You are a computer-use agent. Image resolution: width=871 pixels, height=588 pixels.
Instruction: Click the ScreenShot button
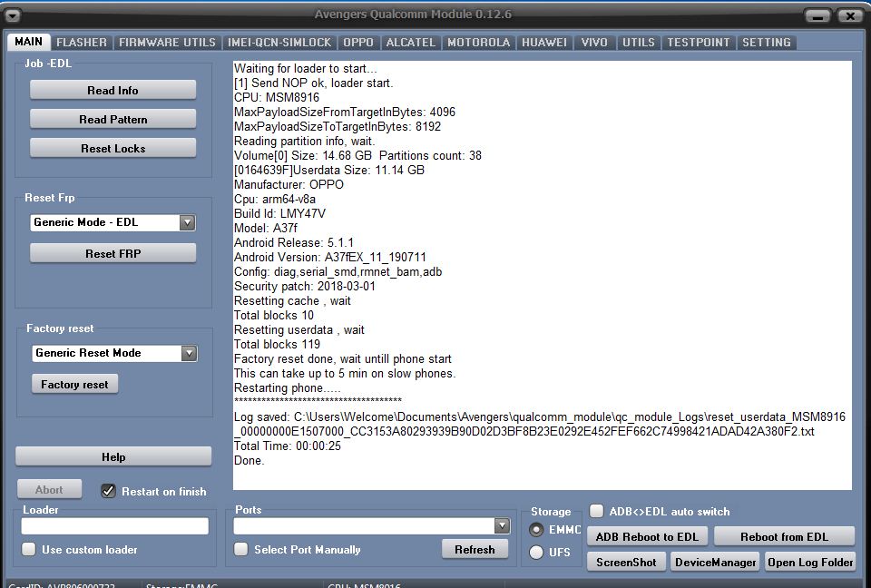[x=626, y=562]
